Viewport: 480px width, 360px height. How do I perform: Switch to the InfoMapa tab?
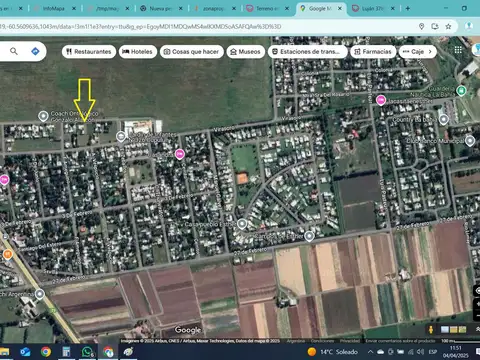pos(54,8)
